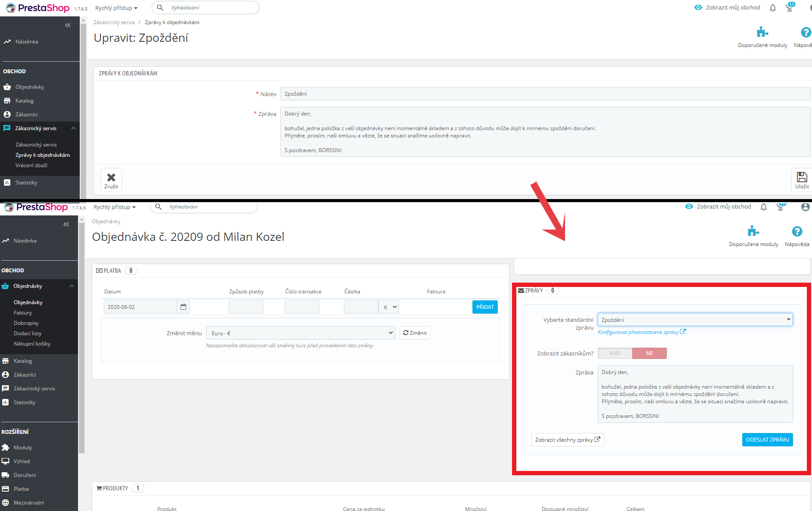Click Název input field with Zpoždění
812x511 pixels.
[546, 94]
